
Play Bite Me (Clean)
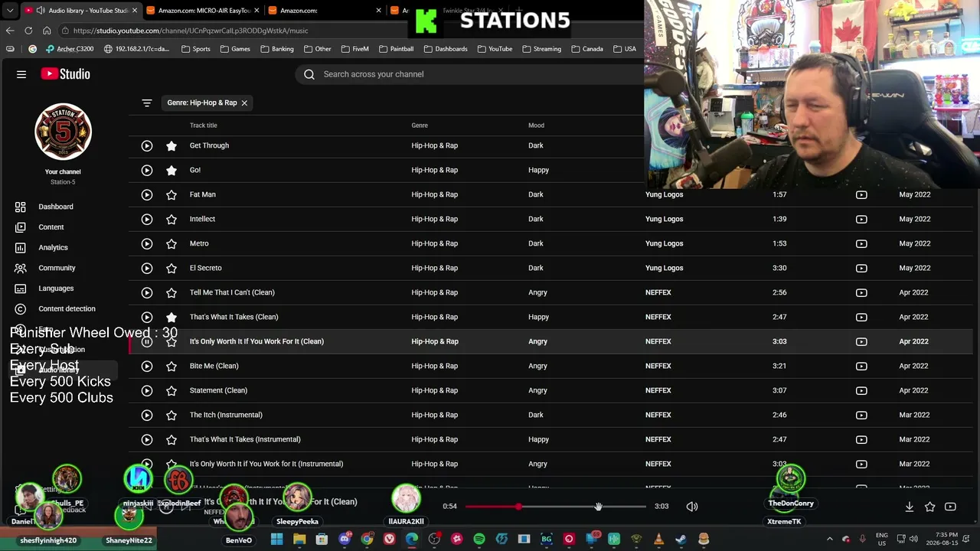(x=147, y=366)
